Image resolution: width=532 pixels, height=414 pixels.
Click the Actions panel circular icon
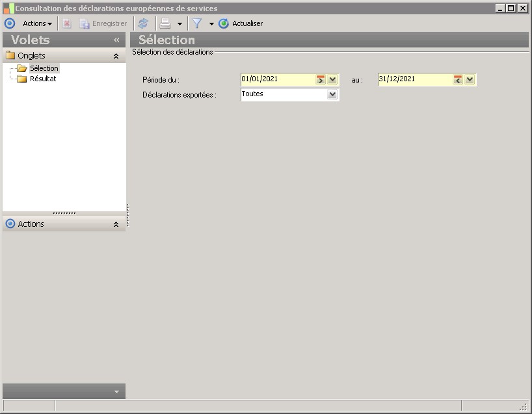10,224
